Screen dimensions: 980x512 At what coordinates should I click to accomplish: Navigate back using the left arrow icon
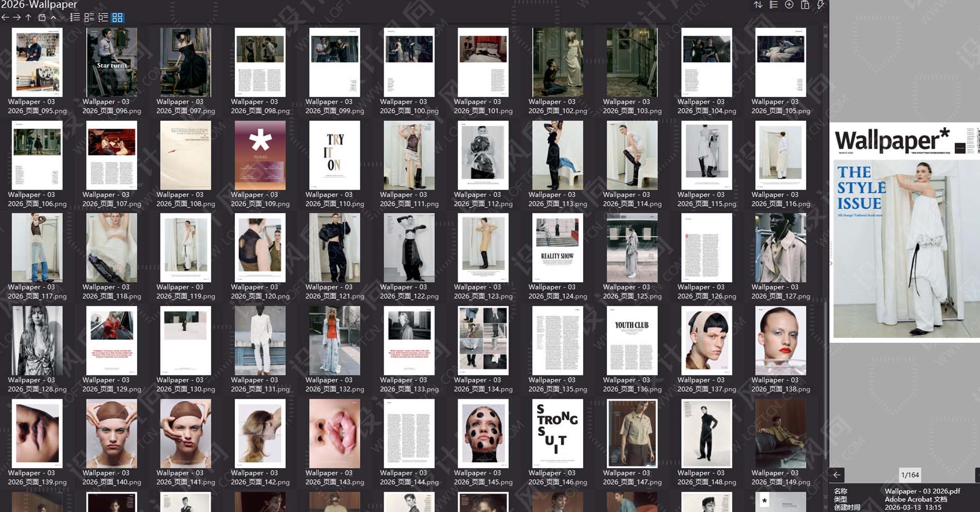pos(5,17)
